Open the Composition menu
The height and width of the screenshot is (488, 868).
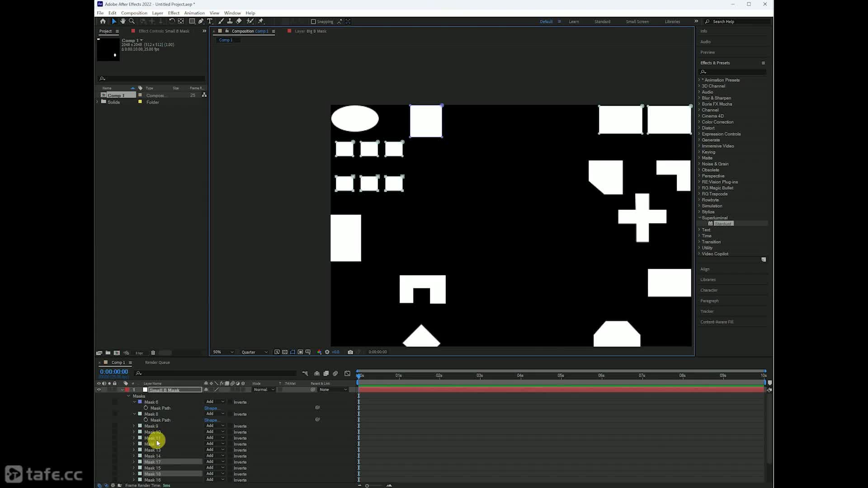coord(134,13)
